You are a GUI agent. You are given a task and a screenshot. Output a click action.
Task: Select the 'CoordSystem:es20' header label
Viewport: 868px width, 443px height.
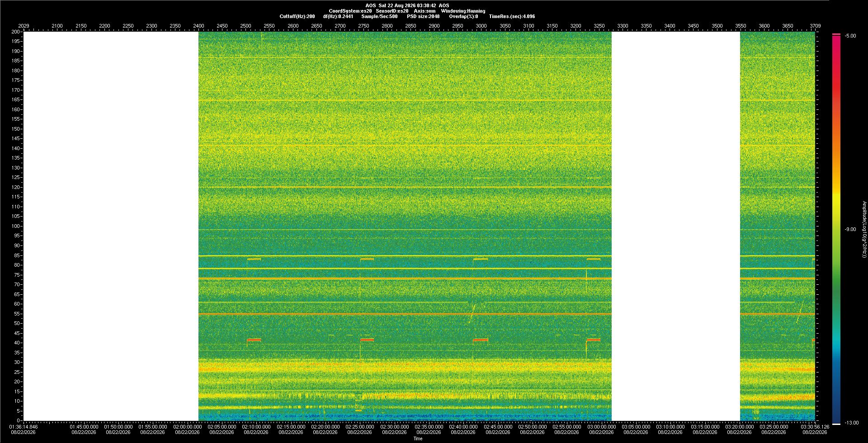click(x=350, y=11)
